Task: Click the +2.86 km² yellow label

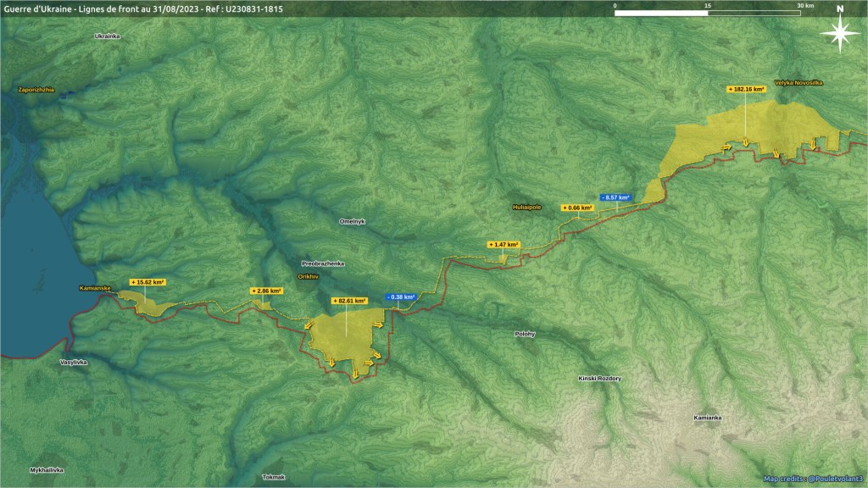Action: pos(266,291)
